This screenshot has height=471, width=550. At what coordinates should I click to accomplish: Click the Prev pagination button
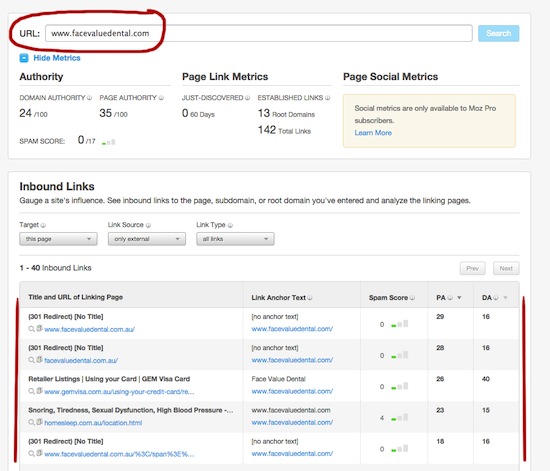coord(472,268)
